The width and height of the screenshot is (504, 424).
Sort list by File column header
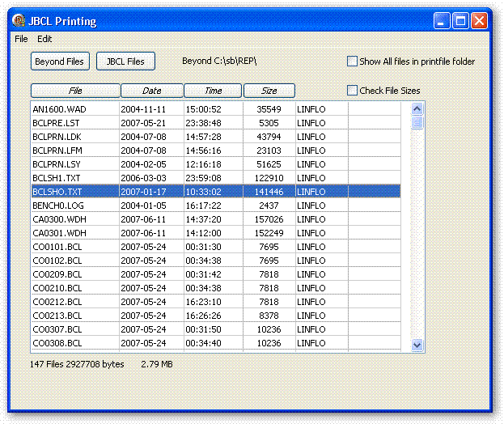click(75, 91)
